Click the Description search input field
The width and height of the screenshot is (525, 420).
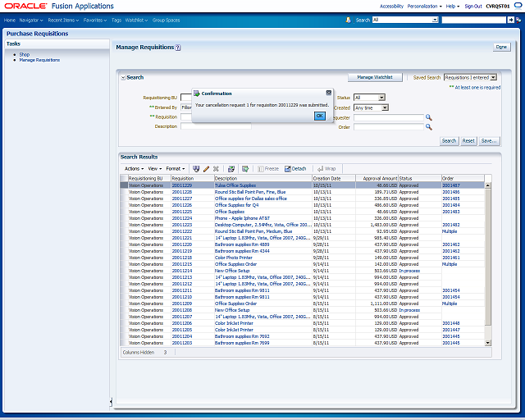[x=216, y=126]
